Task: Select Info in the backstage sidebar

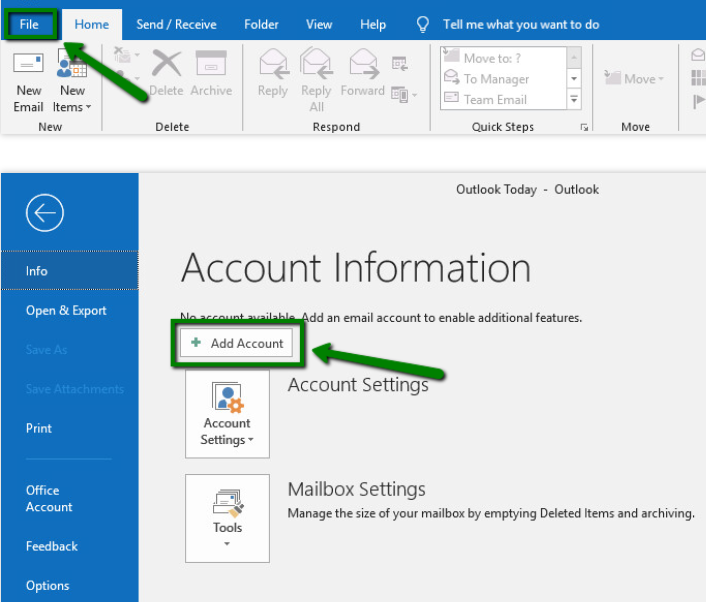Action: pos(70,271)
